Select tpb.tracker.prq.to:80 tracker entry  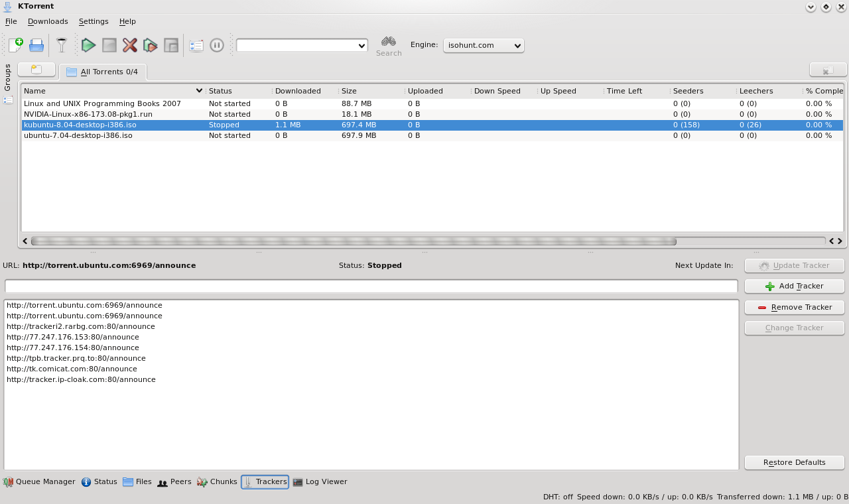click(x=76, y=358)
